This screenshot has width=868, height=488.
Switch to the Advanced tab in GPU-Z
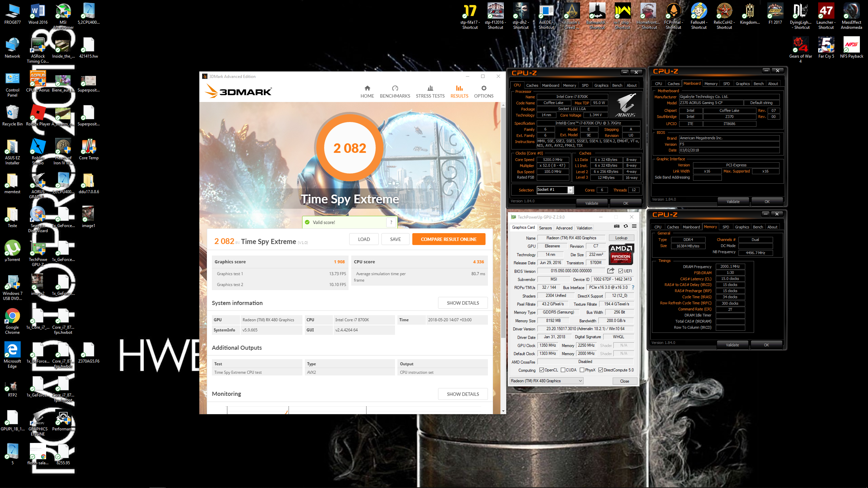pos(564,228)
